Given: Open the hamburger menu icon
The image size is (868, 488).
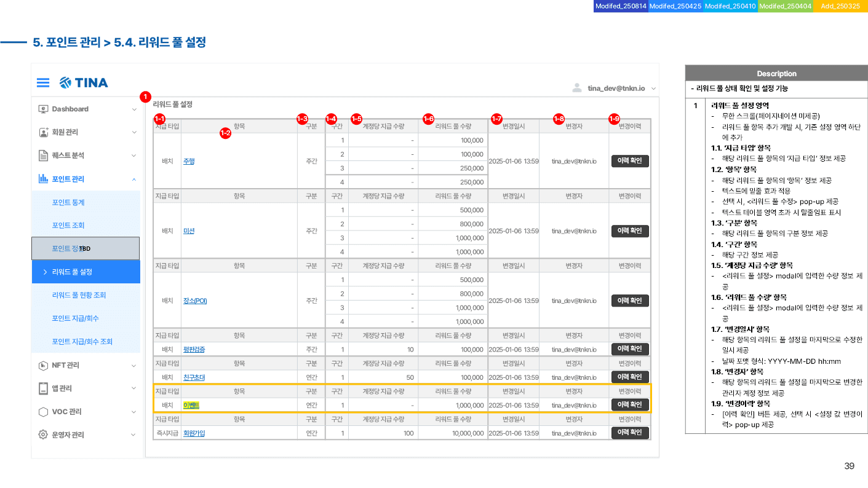Looking at the screenshot, I should (x=43, y=82).
